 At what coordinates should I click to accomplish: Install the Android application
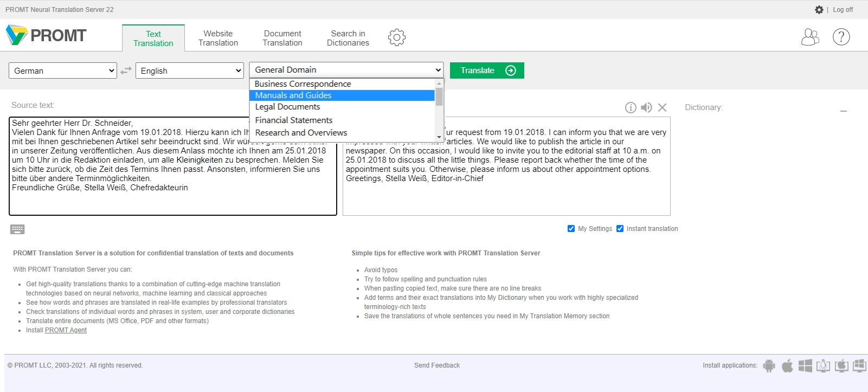coord(769,366)
